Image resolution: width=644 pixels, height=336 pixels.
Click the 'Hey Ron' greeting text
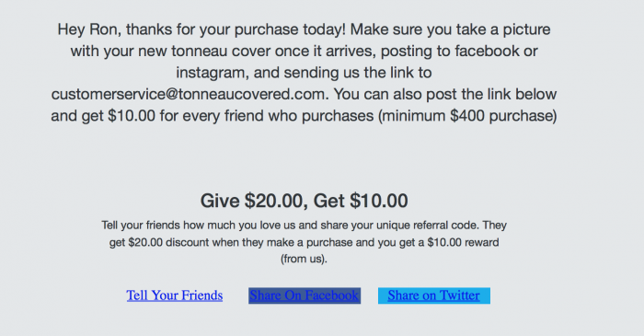coord(88,29)
